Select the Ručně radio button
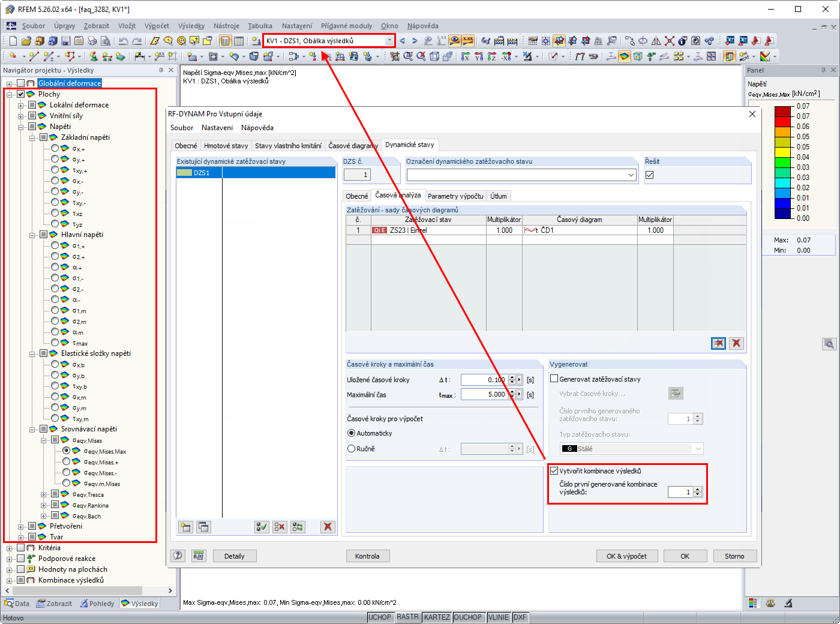 tap(352, 448)
